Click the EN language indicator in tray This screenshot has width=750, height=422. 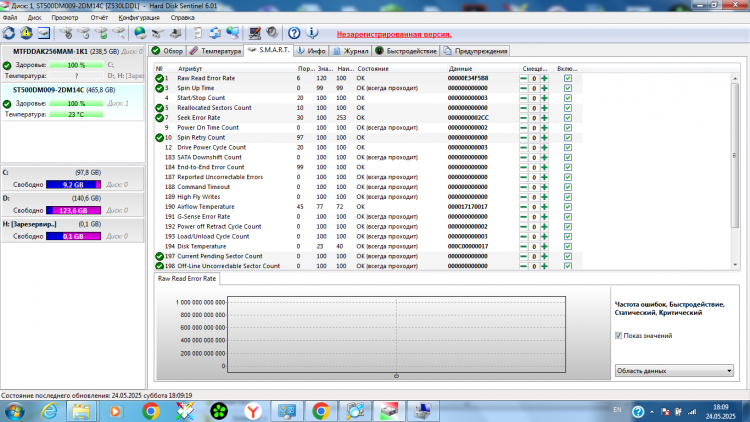(618, 410)
